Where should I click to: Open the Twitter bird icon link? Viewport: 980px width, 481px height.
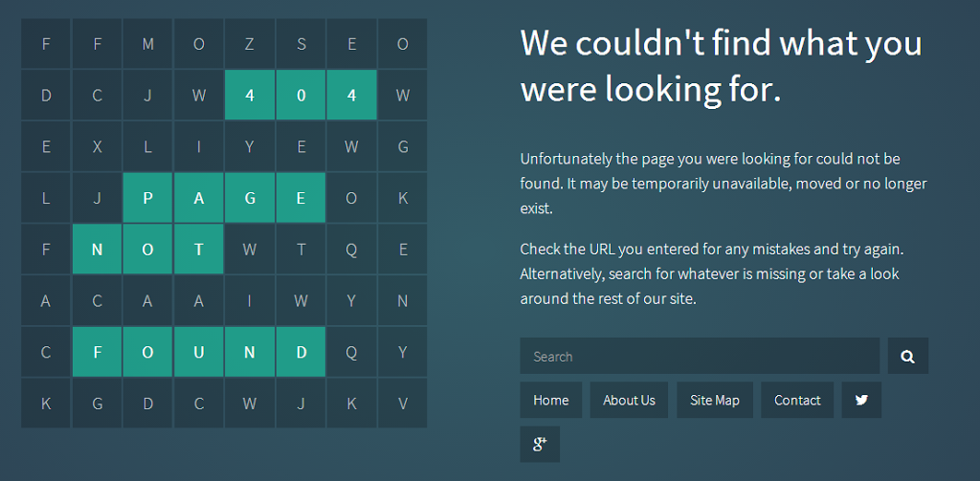tap(861, 400)
